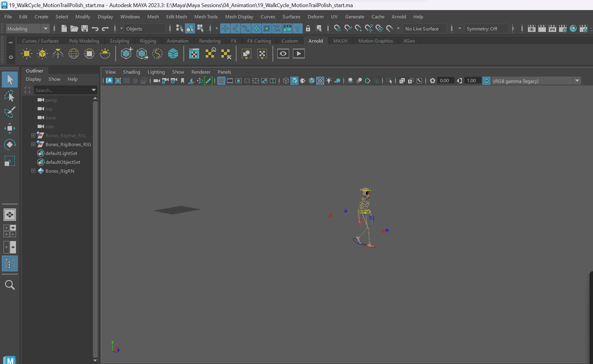593x364 pixels.
Task: Click the IPR render icon
Action: (x=552, y=29)
